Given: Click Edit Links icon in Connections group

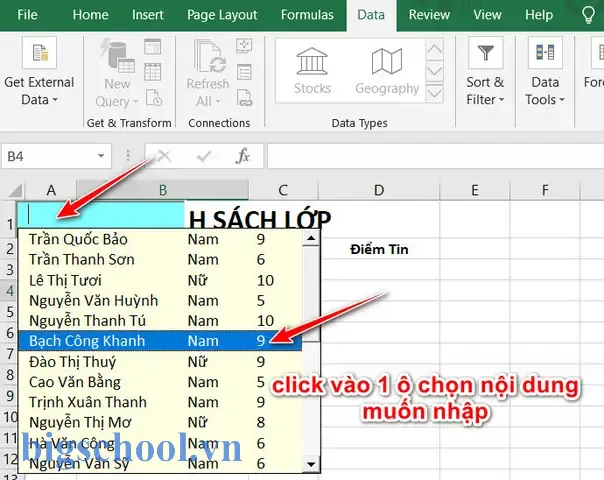Looking at the screenshot, I should (244, 98).
